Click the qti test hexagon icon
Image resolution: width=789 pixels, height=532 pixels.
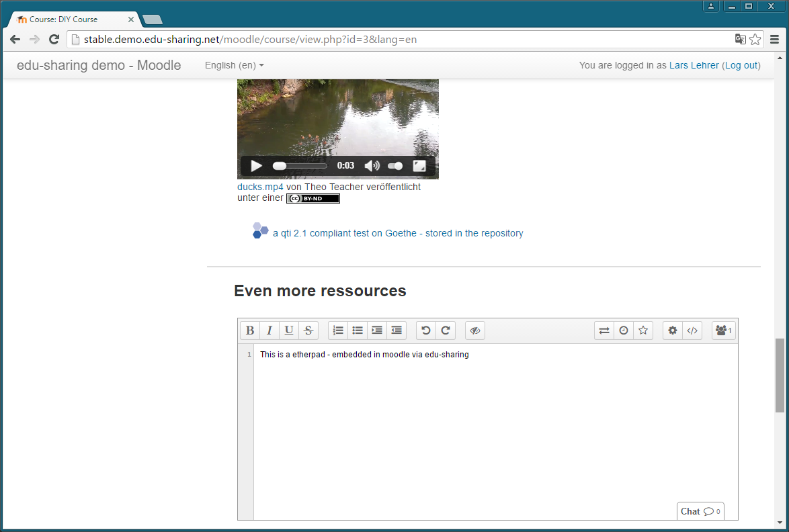(x=260, y=230)
